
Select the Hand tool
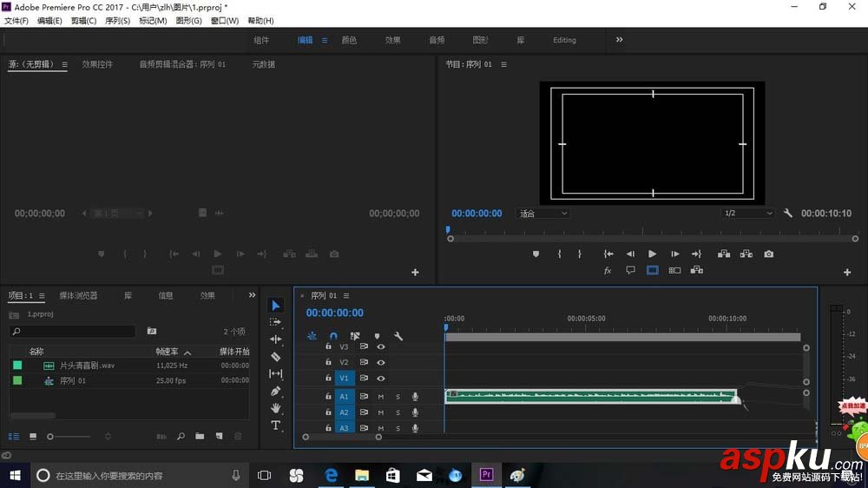276,408
